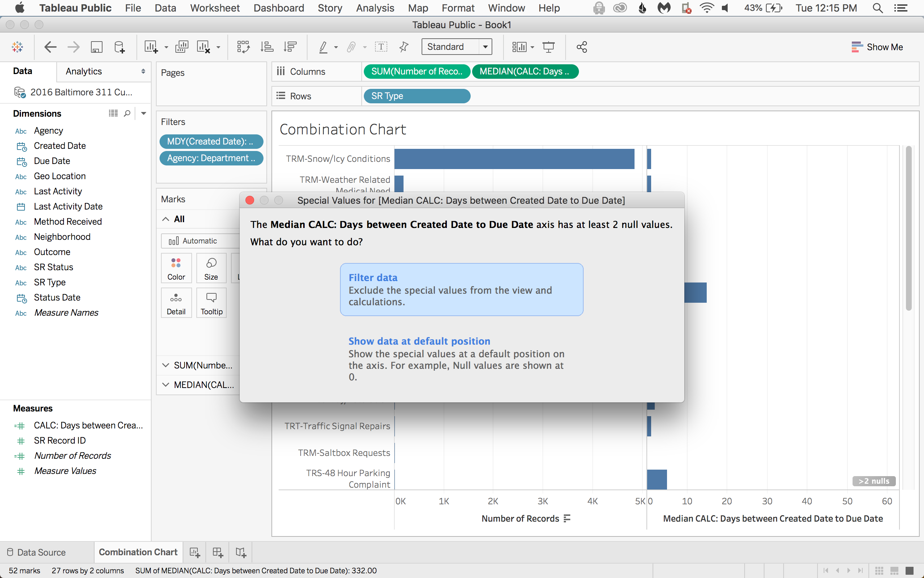924x578 pixels.
Task: Click the find field search icon in Dimensions
Action: pos(127,113)
